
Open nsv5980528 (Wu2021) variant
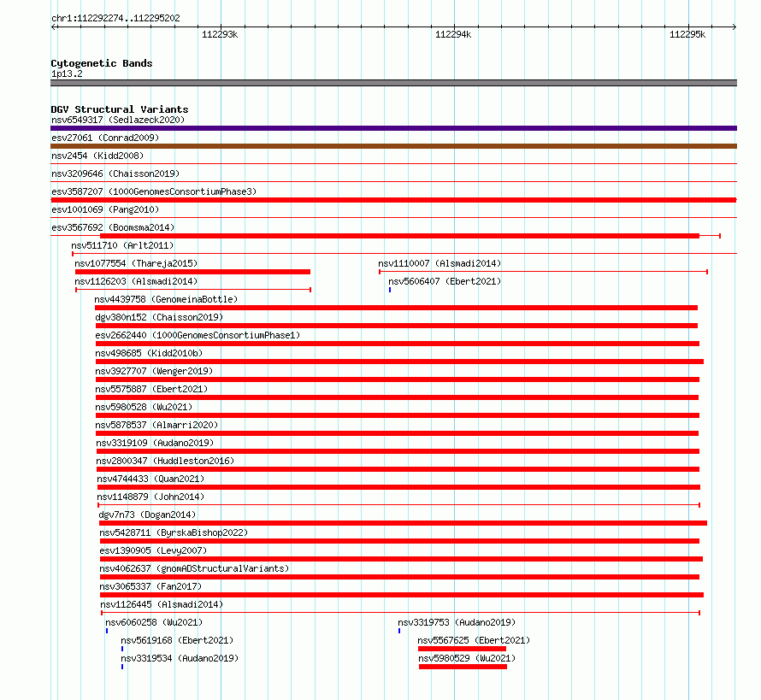145,407
